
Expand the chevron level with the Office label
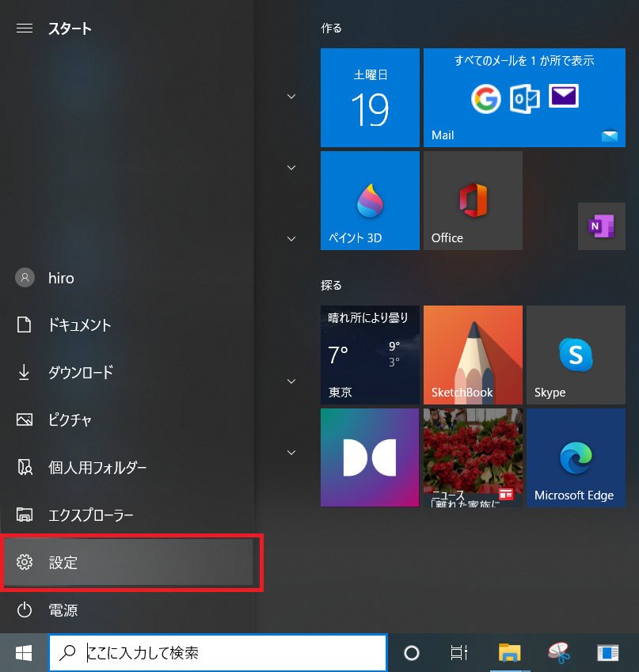pyautogui.click(x=291, y=239)
